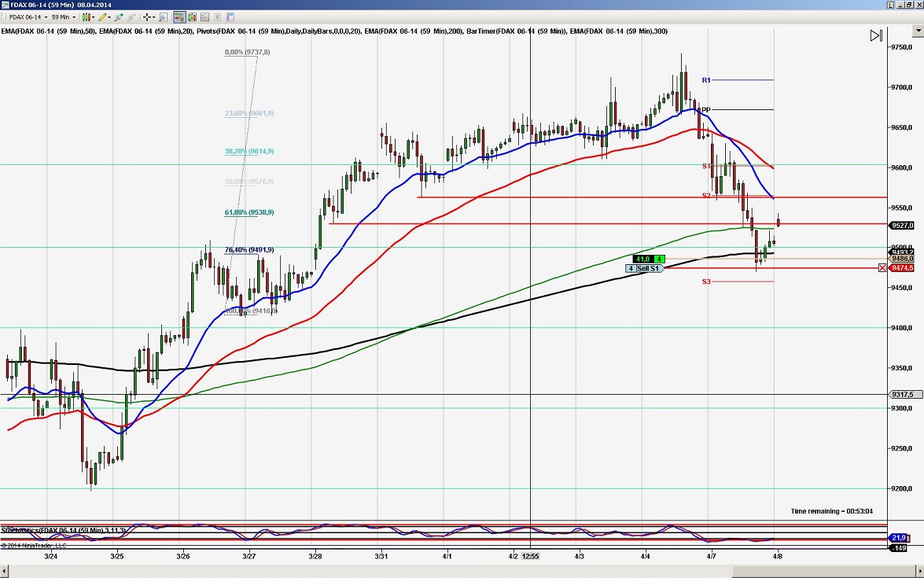Image resolution: width=924 pixels, height=578 pixels.
Task: Open the Chart Properties panel icon
Action: pos(230,17)
